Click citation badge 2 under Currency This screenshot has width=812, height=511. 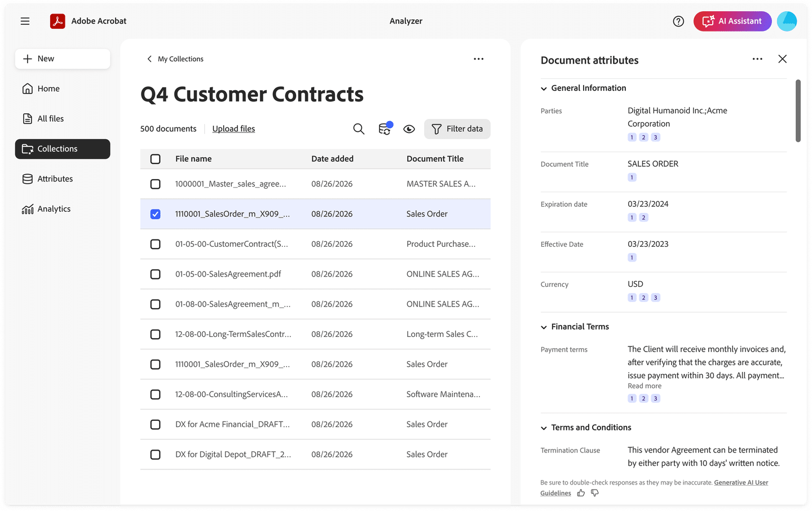(x=643, y=297)
